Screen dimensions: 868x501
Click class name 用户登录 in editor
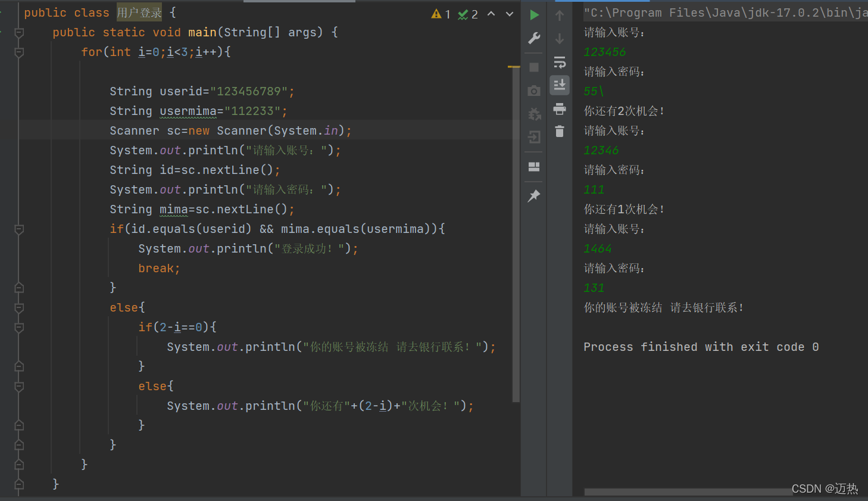click(139, 13)
